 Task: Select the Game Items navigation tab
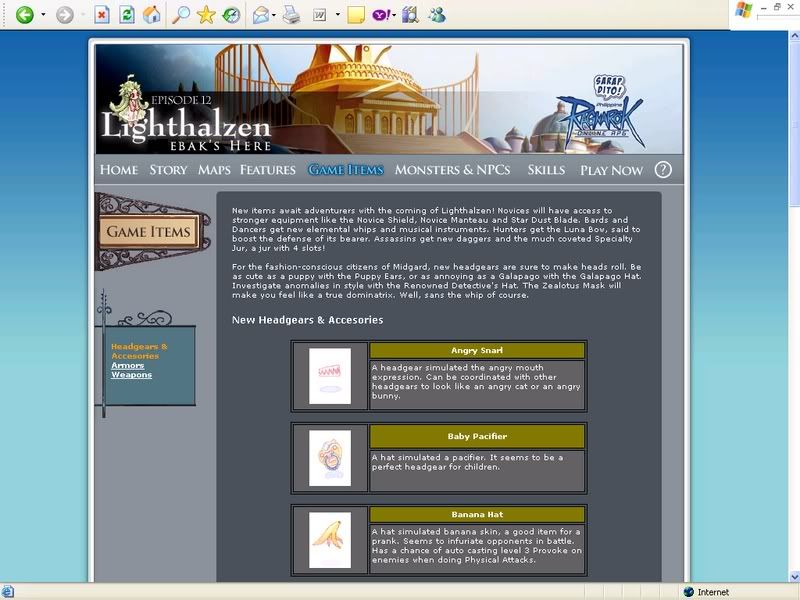[345, 170]
